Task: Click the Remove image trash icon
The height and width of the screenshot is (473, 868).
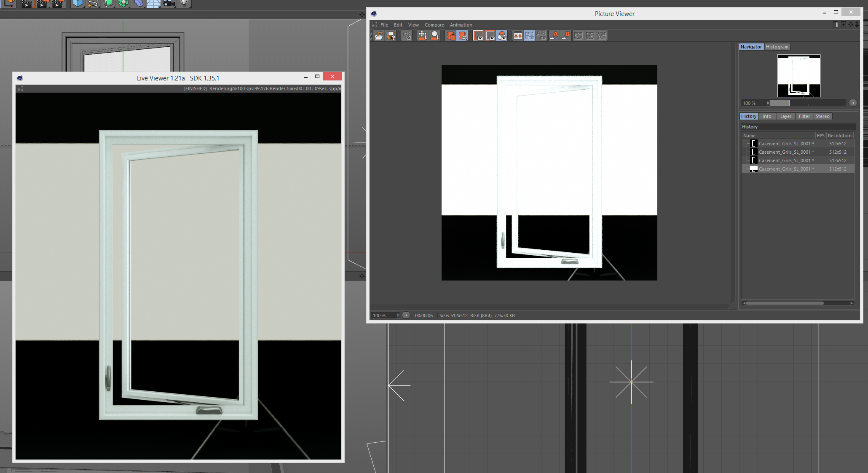Action: (x=450, y=36)
